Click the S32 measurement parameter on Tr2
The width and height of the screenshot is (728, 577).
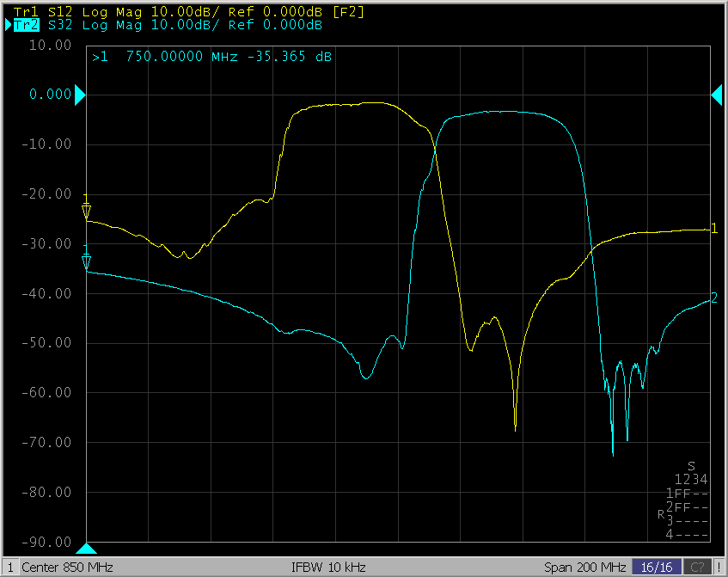[x=60, y=25]
